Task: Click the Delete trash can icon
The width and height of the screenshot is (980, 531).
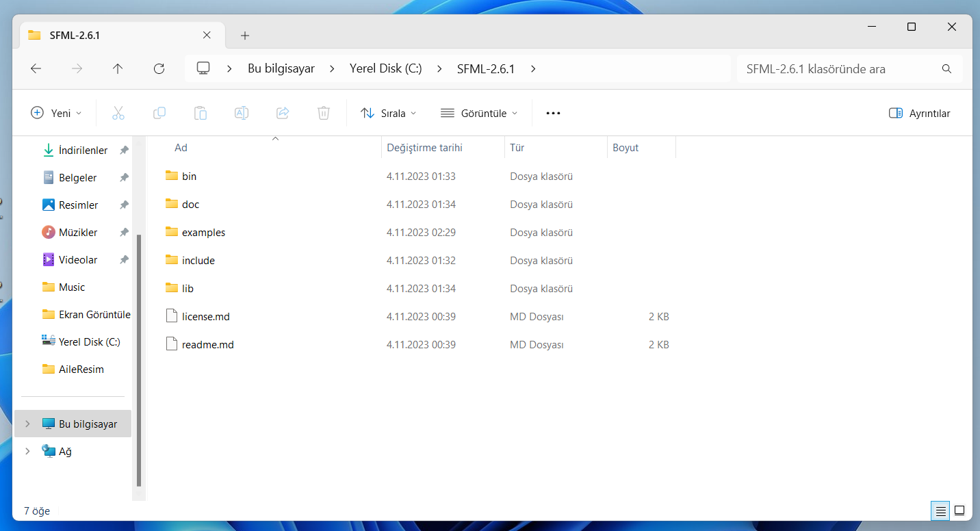Action: 324,113
